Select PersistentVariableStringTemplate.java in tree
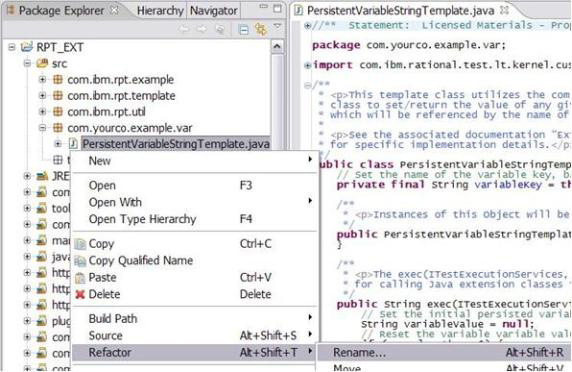Screen dimensions: 572x372 point(176,144)
